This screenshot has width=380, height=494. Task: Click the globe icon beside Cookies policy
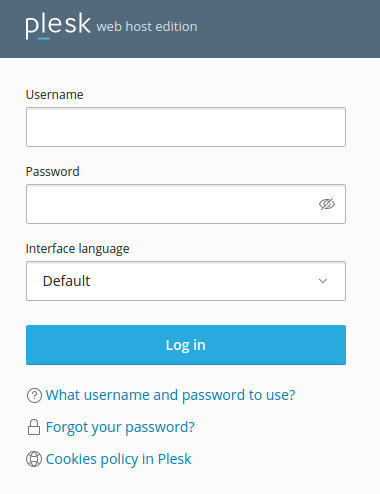(x=34, y=459)
